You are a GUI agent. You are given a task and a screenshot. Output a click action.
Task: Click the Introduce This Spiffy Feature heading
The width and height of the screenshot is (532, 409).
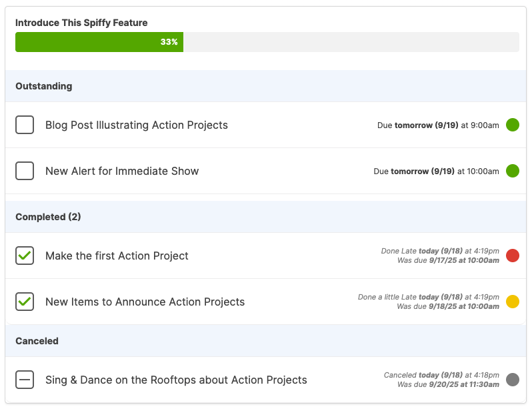click(81, 23)
